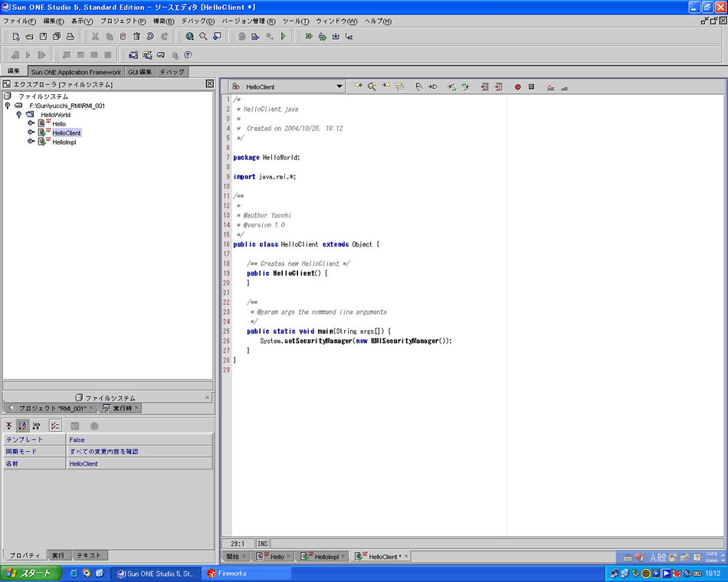Toggle alphabetical sort in properties panel
The image size is (728, 582).
tap(23, 426)
